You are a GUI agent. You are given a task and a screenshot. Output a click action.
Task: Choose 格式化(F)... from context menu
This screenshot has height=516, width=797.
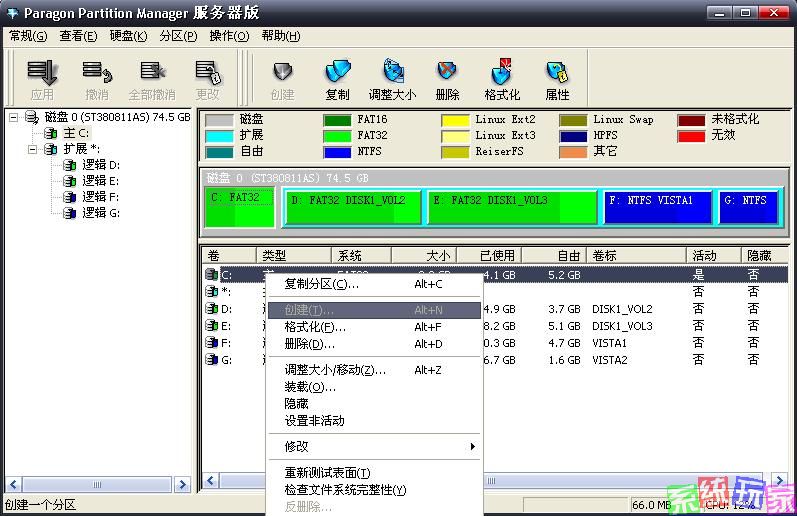tap(374, 327)
